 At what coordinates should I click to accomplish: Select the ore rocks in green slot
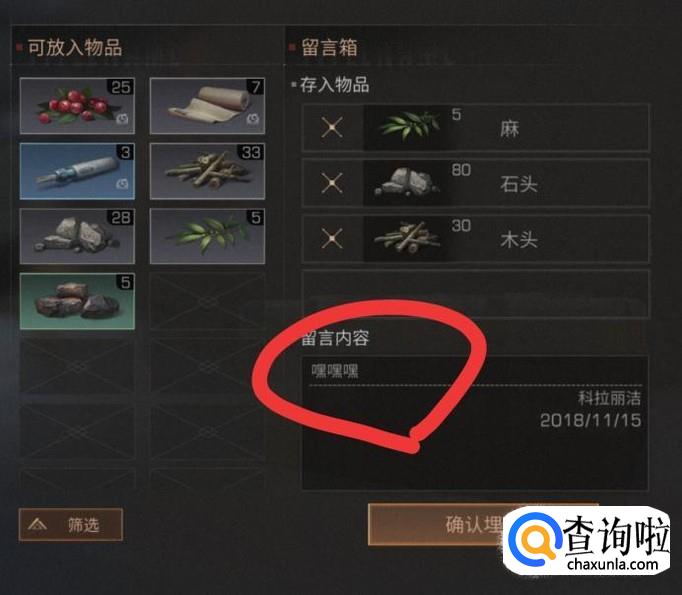pos(77,301)
